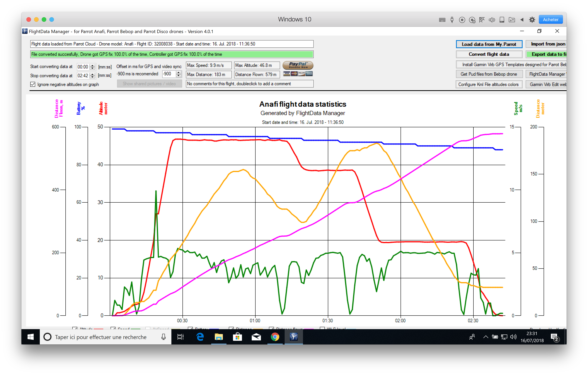Click the FlightData Manager title bar app icon
The width and height of the screenshot is (588, 375).
click(x=25, y=31)
